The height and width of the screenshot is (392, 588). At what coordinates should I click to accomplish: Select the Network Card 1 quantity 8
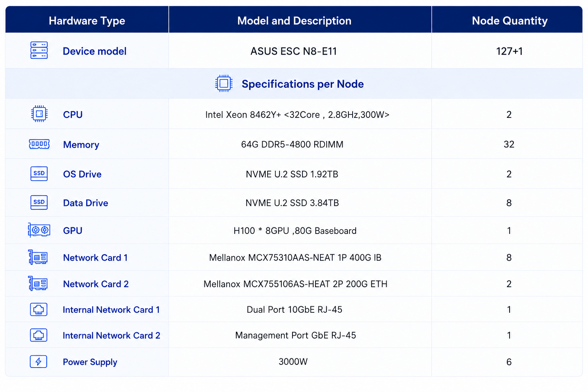pos(509,258)
